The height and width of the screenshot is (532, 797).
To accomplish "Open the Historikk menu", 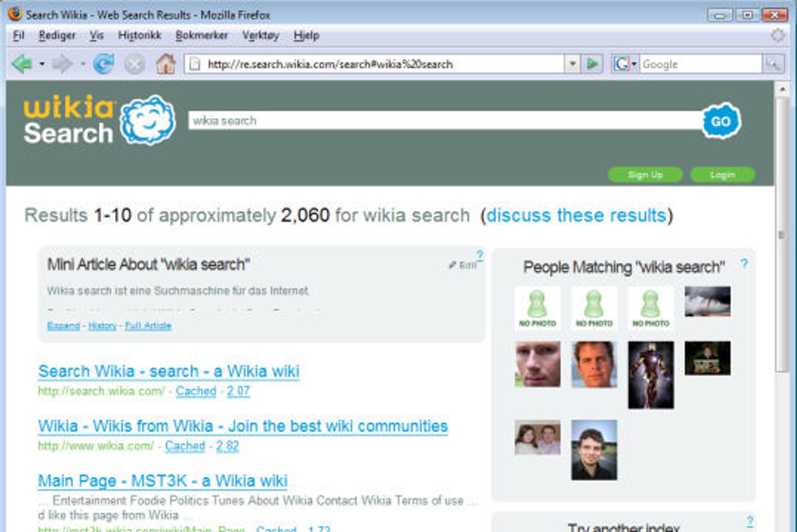I will (139, 35).
